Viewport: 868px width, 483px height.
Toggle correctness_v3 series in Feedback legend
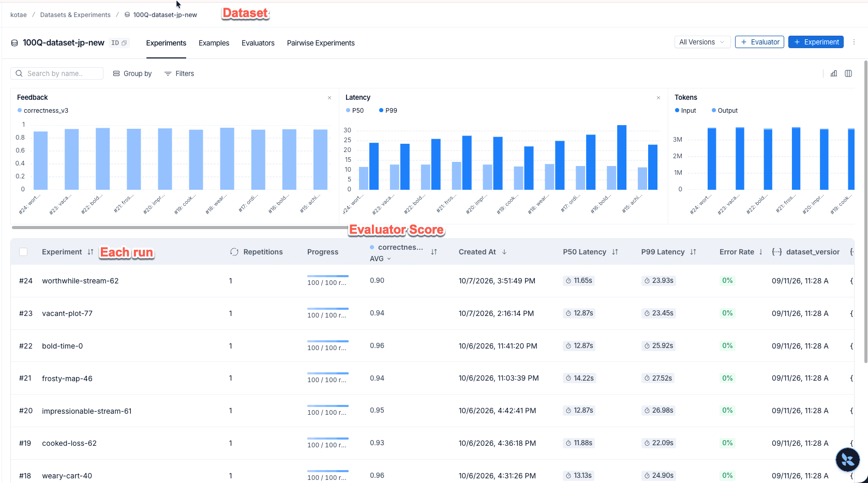(x=43, y=111)
